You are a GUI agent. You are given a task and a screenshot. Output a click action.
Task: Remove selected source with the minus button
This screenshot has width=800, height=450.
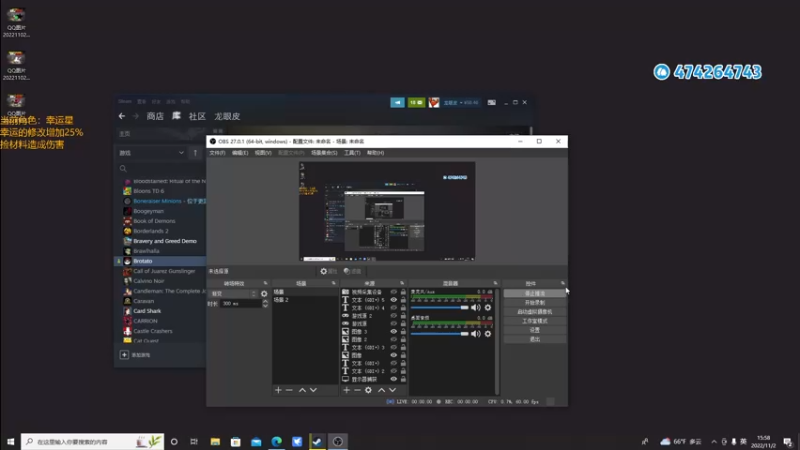click(x=357, y=390)
